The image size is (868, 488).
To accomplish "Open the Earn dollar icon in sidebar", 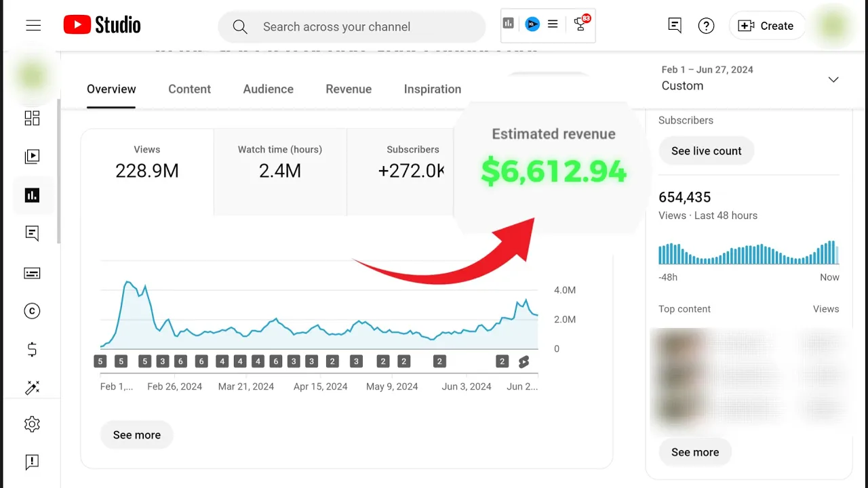I will click(x=32, y=350).
